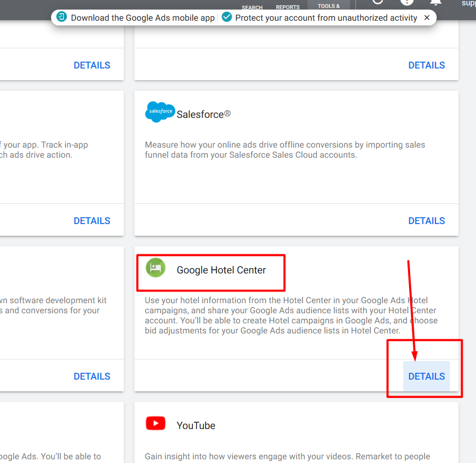
Task: Open Protect your account from unauthorized activity
Action: (x=326, y=18)
